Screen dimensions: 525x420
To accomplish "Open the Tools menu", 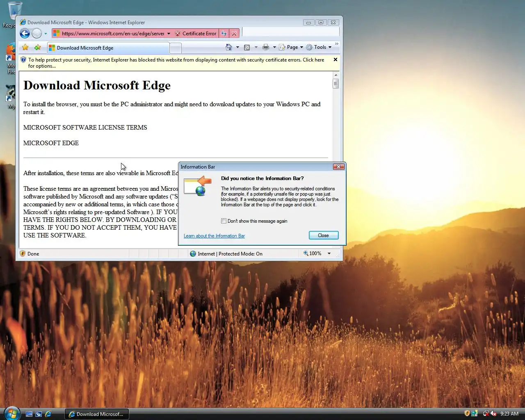I will tap(319, 47).
